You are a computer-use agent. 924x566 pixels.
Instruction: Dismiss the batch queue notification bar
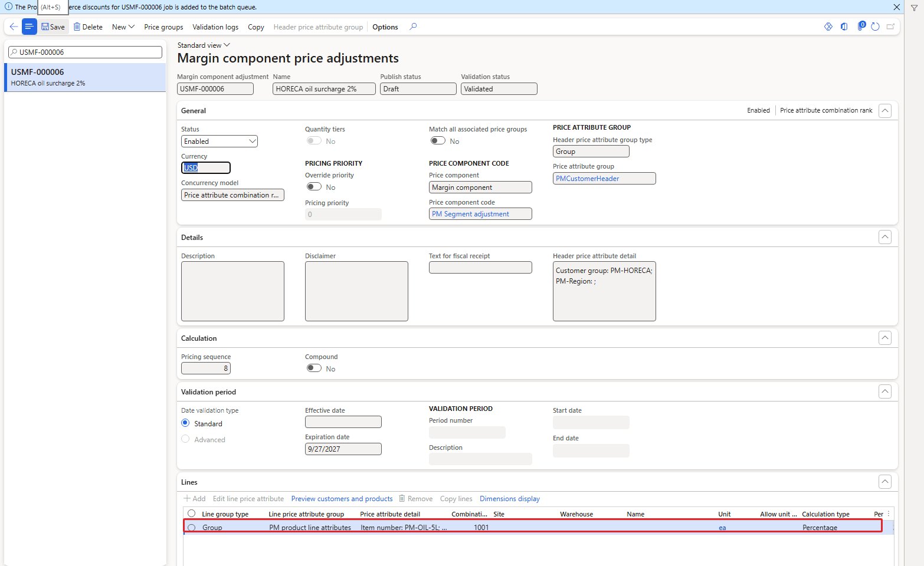(896, 7)
